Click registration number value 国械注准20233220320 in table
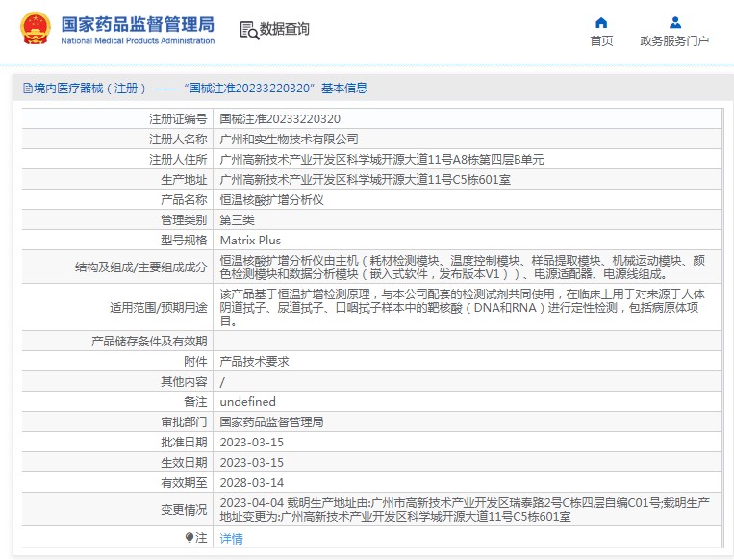734x560 pixels. (280, 119)
